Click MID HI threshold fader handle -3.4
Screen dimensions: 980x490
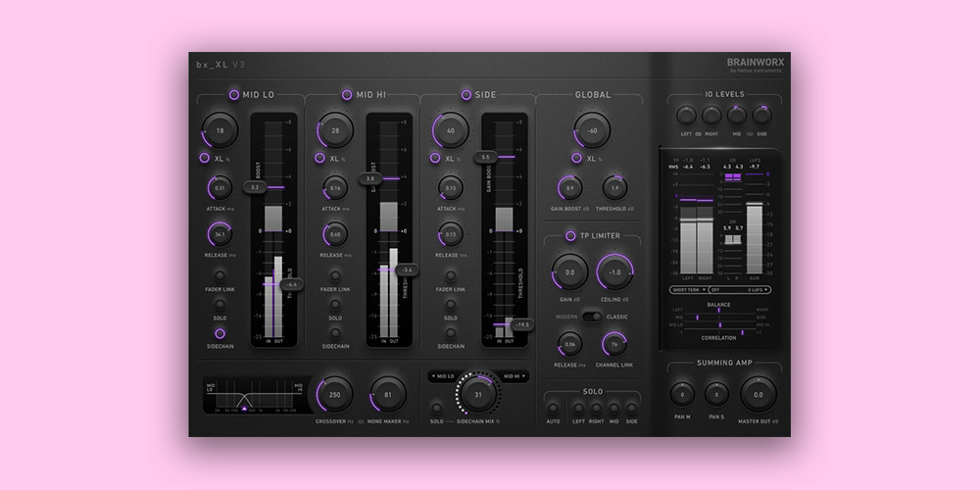407,270
